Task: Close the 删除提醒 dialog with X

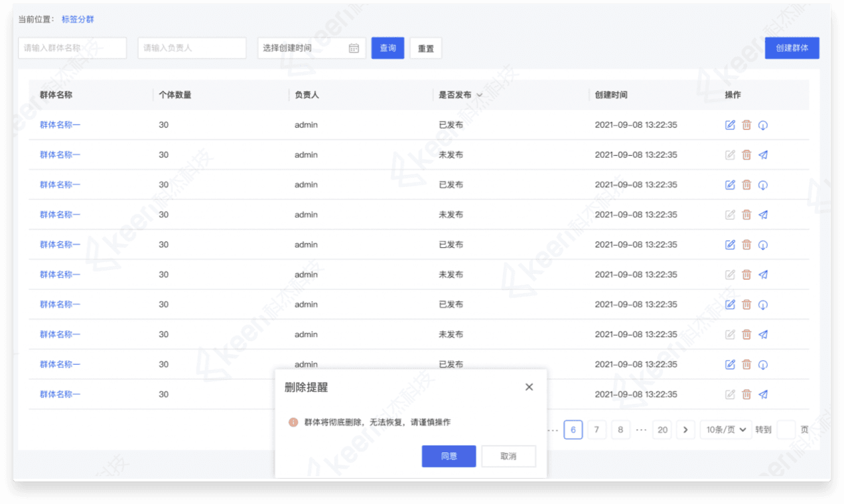Action: [x=529, y=387]
